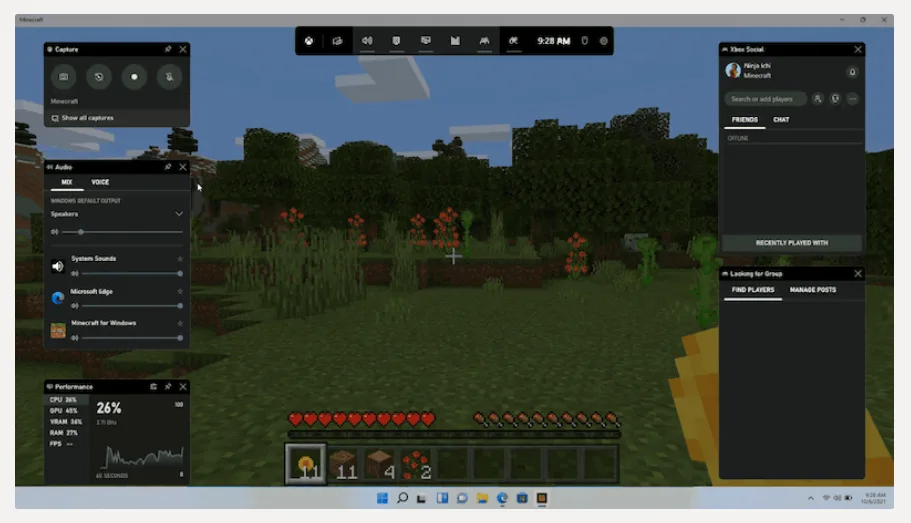
Task: Close the Audio widget
Action: tap(183, 167)
